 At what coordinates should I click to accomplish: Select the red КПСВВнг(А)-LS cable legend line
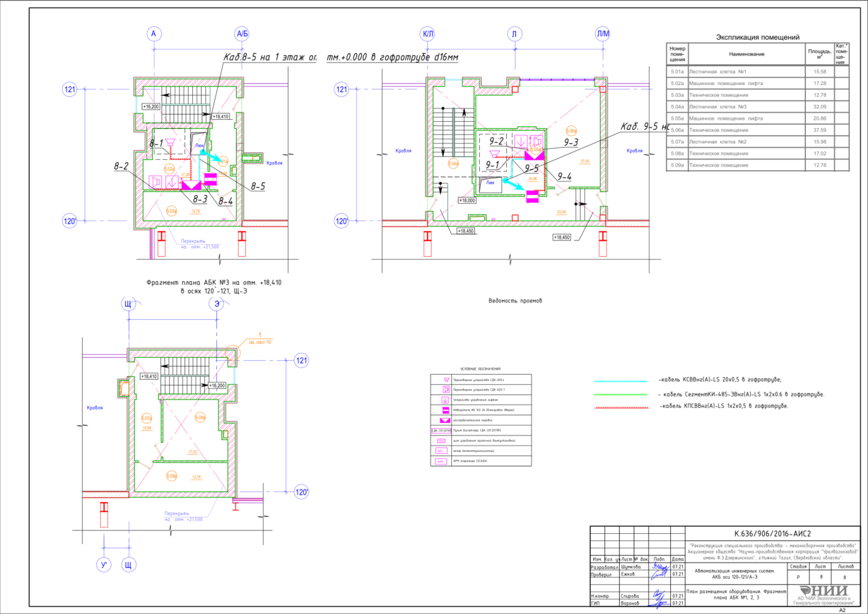621,408
